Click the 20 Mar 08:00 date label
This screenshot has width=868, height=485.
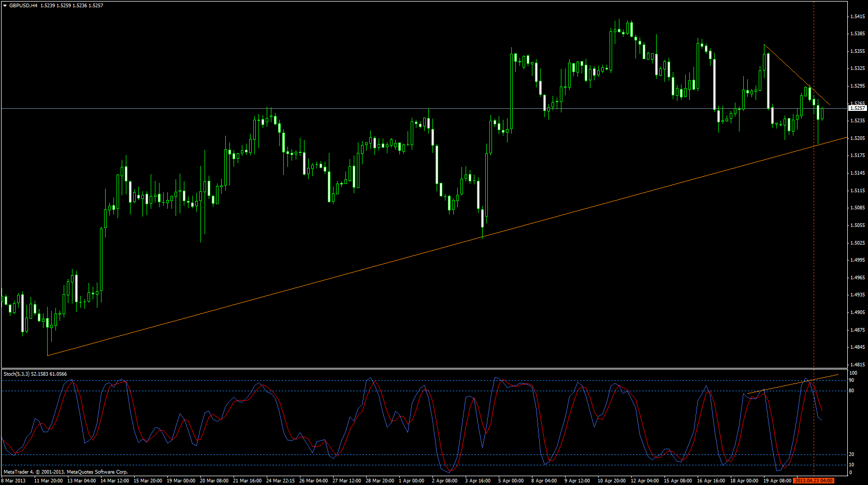pos(214,481)
